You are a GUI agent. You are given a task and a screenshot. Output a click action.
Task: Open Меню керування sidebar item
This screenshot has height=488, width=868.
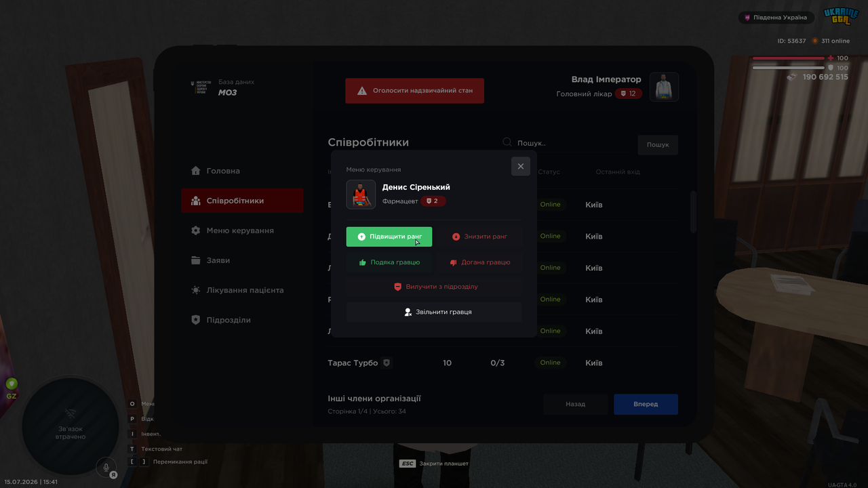(x=242, y=230)
